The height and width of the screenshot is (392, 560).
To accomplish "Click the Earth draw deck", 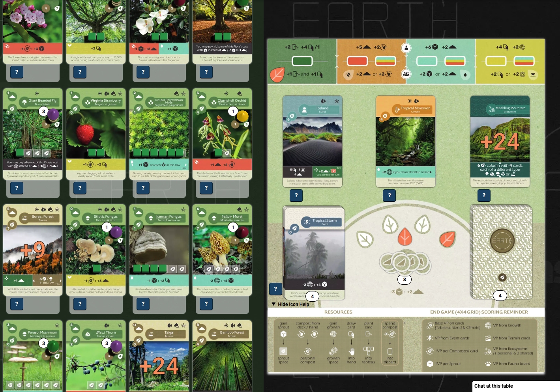I will point(501,250).
